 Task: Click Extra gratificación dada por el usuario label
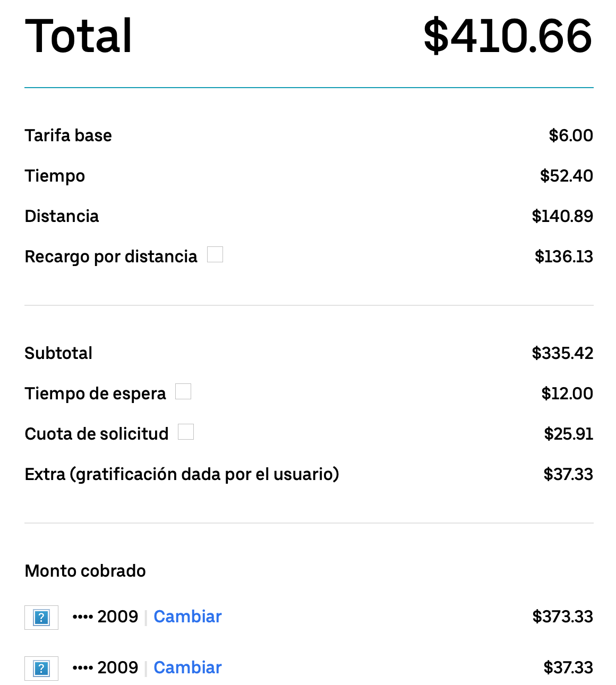[182, 474]
